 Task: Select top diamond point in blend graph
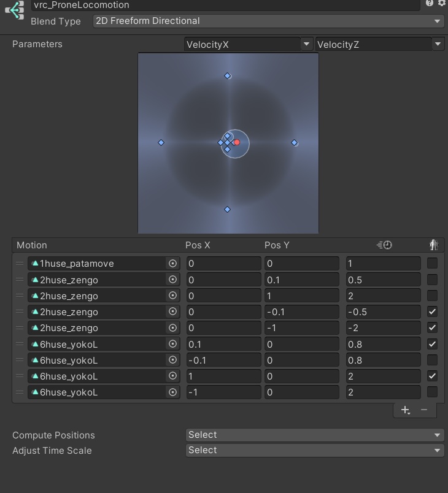click(227, 76)
